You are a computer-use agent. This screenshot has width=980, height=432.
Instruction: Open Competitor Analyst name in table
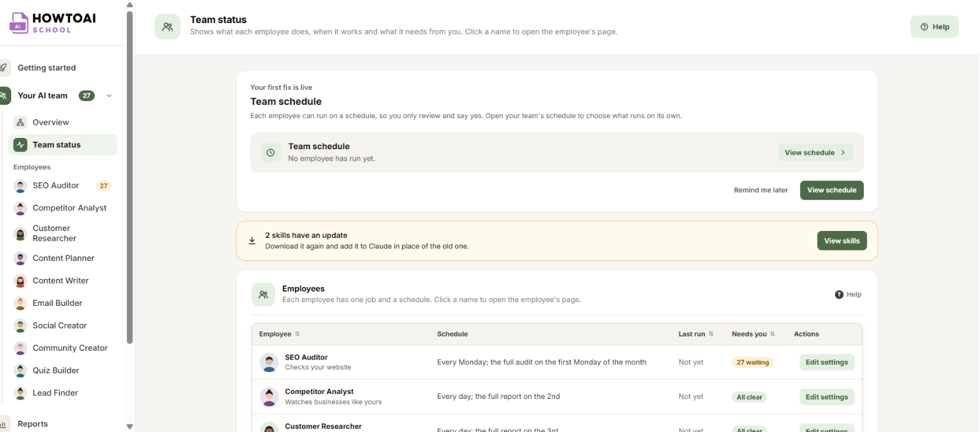(319, 391)
